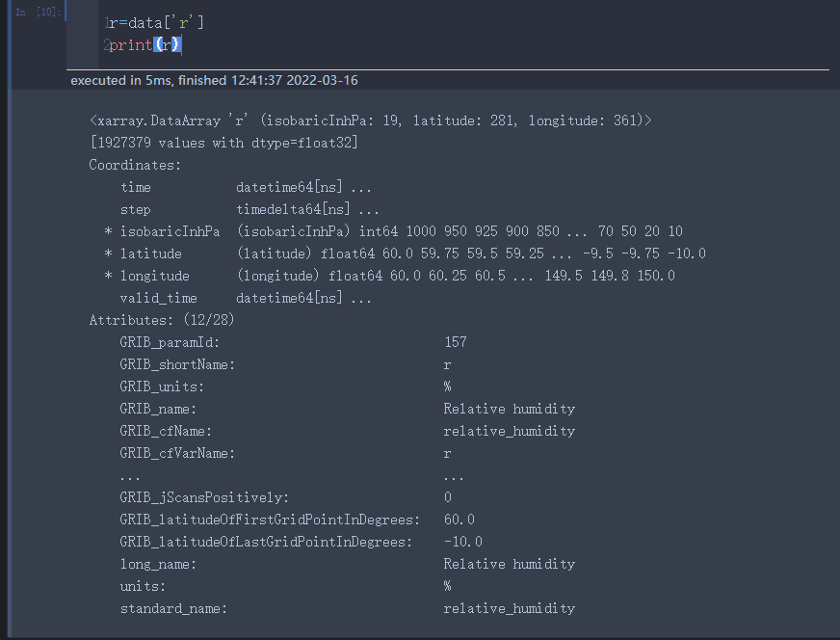840x640 pixels.
Task: Click the 'isobaricInhPa' coordinate name
Action: coord(170,231)
